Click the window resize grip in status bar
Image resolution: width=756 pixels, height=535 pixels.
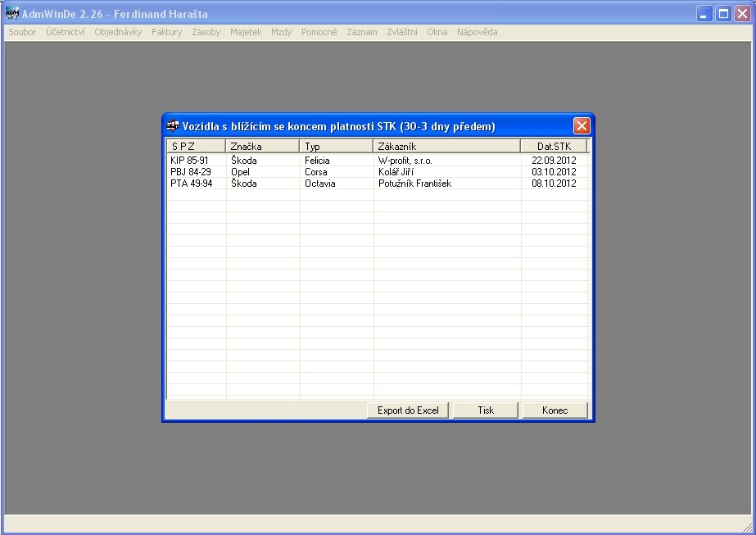747,526
